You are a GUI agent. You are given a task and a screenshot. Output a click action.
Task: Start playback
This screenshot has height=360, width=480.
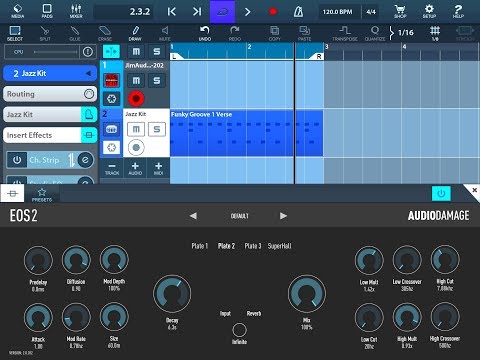[247, 12]
